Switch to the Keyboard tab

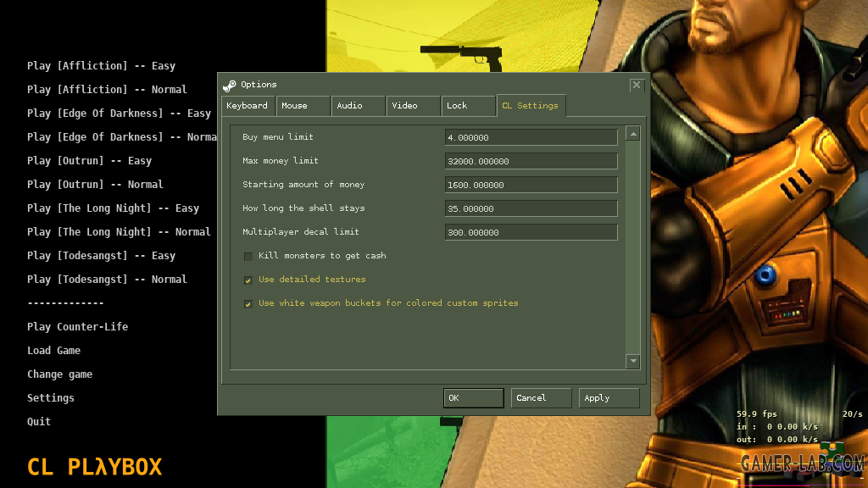coord(248,106)
